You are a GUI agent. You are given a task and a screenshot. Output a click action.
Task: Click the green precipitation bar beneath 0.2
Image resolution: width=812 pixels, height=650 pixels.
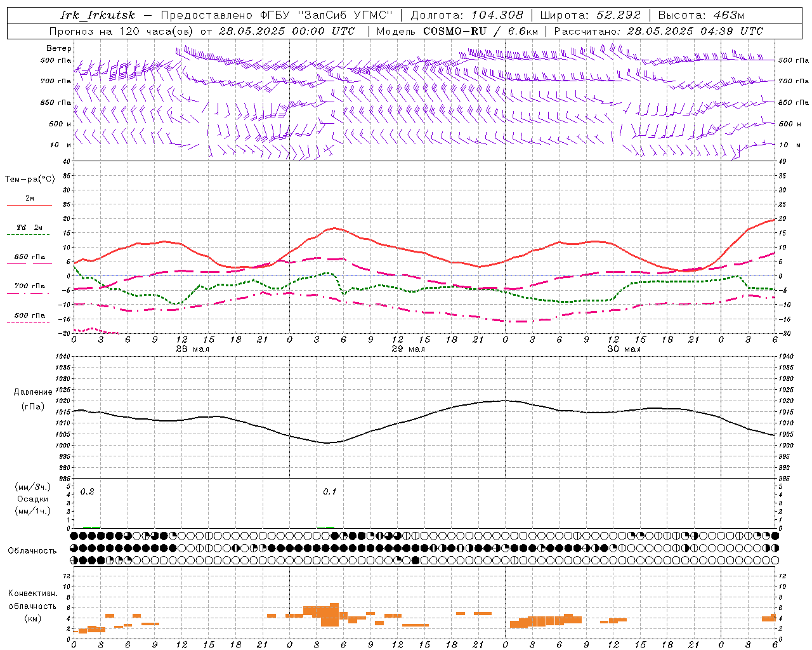[91, 527]
